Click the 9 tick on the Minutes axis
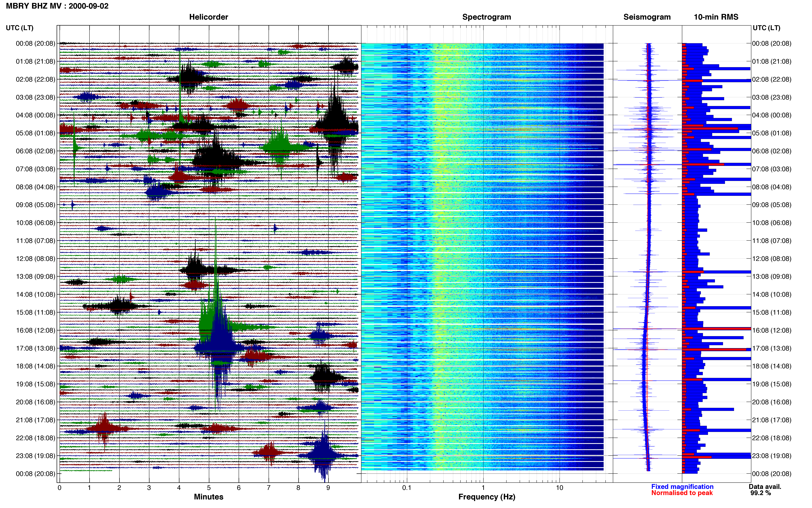Screen dimensions: 812x508 328,487
